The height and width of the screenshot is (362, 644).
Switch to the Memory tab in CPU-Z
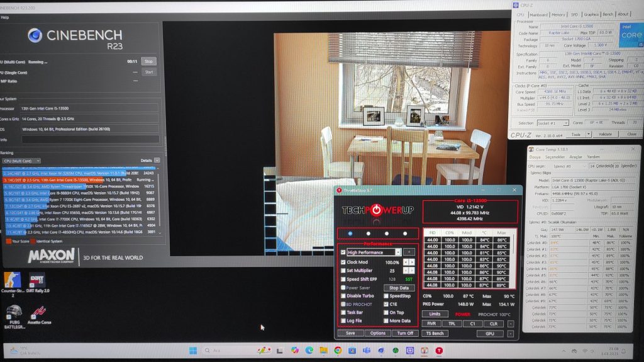click(x=558, y=14)
